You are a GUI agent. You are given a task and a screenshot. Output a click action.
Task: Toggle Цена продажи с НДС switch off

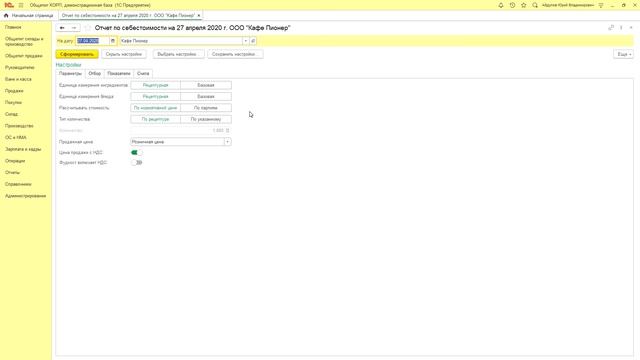point(137,153)
